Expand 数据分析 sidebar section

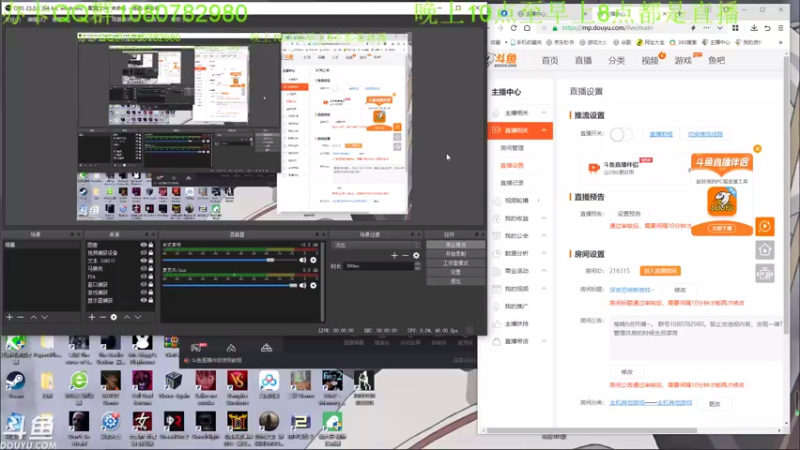(x=520, y=254)
